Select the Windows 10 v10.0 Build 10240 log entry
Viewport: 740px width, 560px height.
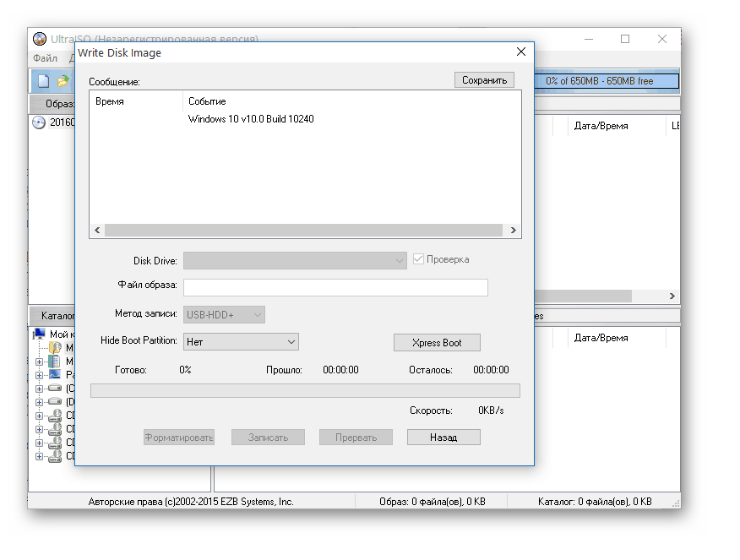pyautogui.click(x=251, y=119)
